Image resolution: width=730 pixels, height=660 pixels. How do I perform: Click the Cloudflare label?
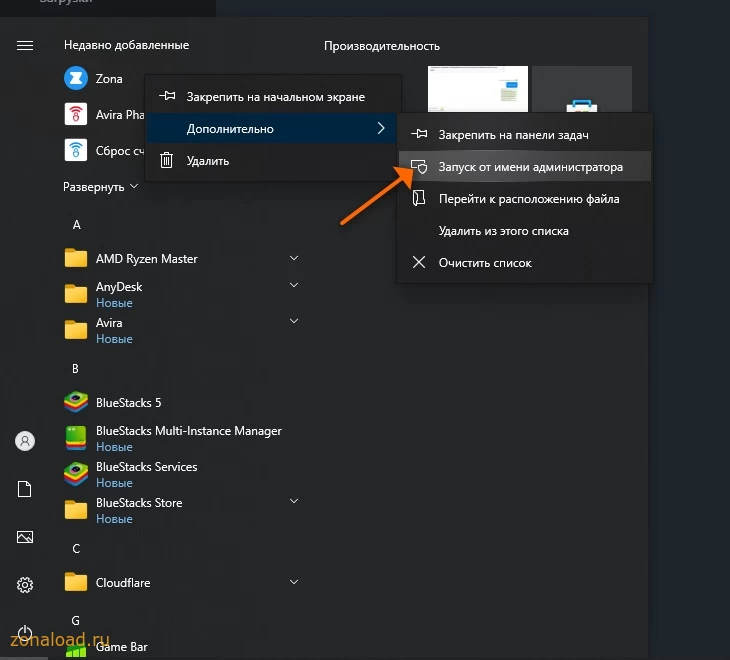pyautogui.click(x=123, y=583)
